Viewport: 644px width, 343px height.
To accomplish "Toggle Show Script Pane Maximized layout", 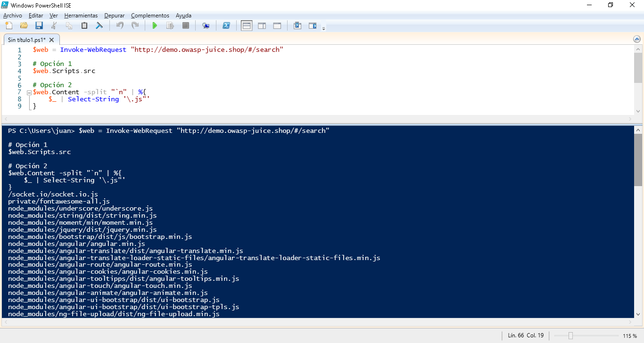I will pos(277,25).
